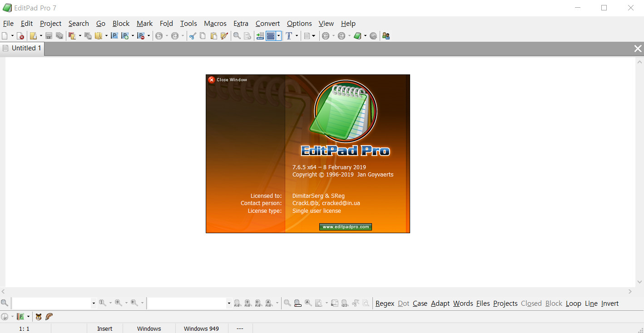This screenshot has width=644, height=333.
Task: Close the tab with the white X
Action: pyautogui.click(x=638, y=49)
